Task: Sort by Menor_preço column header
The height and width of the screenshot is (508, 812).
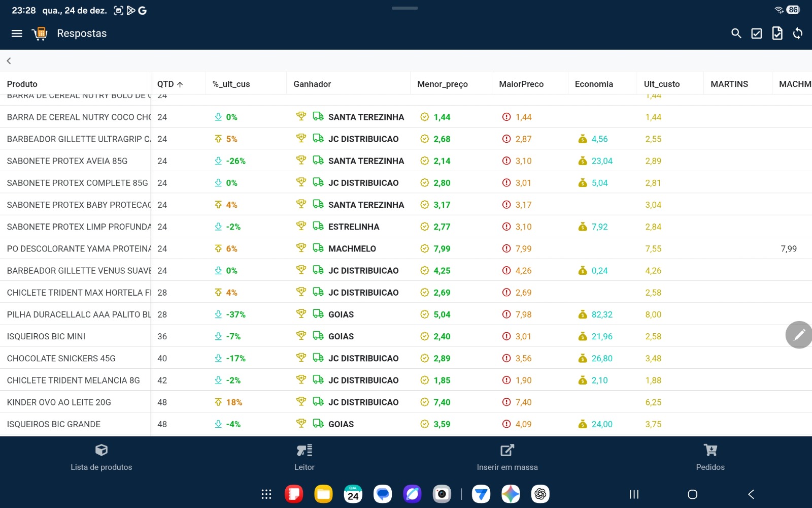Action: pos(442,84)
